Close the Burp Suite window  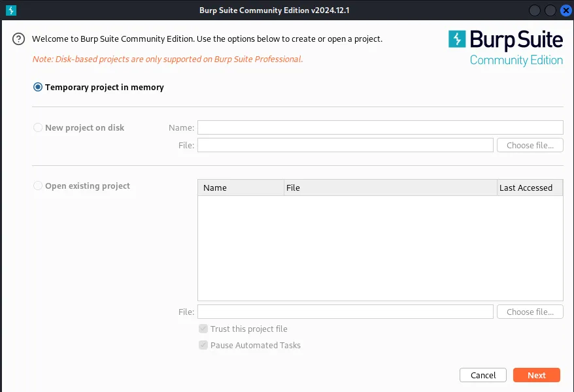pyautogui.click(x=566, y=10)
